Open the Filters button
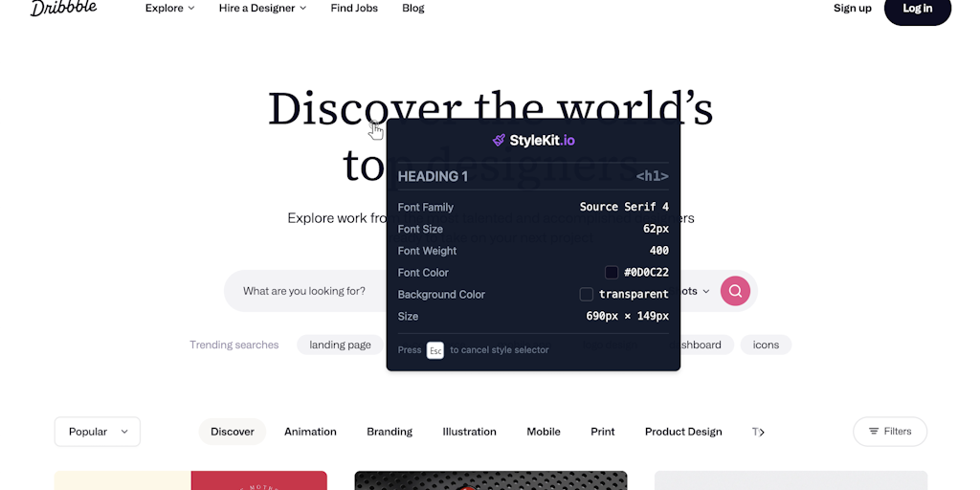Screen dimensions: 980x490 [890, 432]
